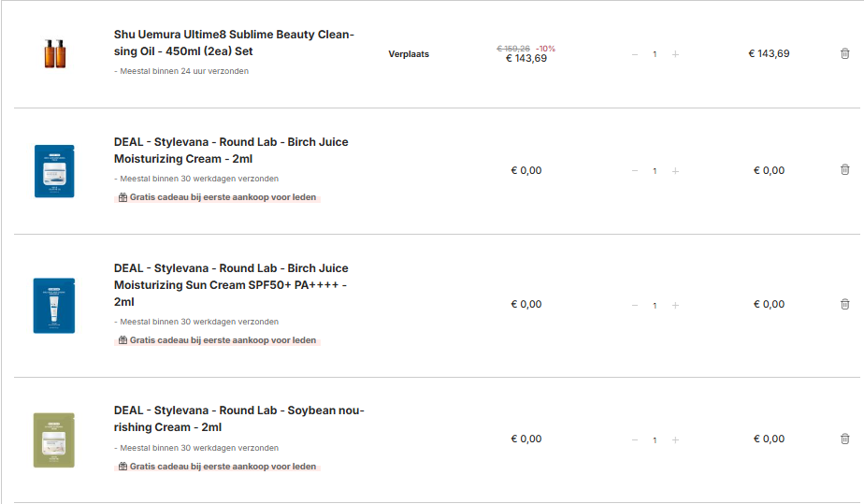The height and width of the screenshot is (504, 864).
Task: Open Soybean nourishing Cream 2ml title
Action: point(238,419)
